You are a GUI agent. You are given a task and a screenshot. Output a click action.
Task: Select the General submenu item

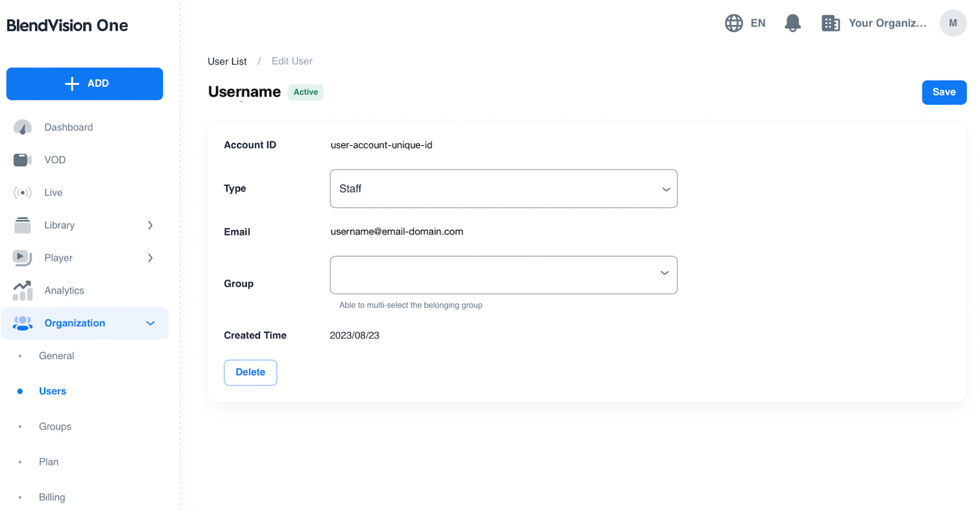tap(56, 356)
